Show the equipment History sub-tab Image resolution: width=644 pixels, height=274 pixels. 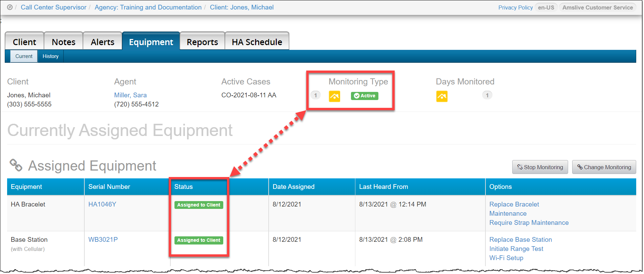pos(50,56)
